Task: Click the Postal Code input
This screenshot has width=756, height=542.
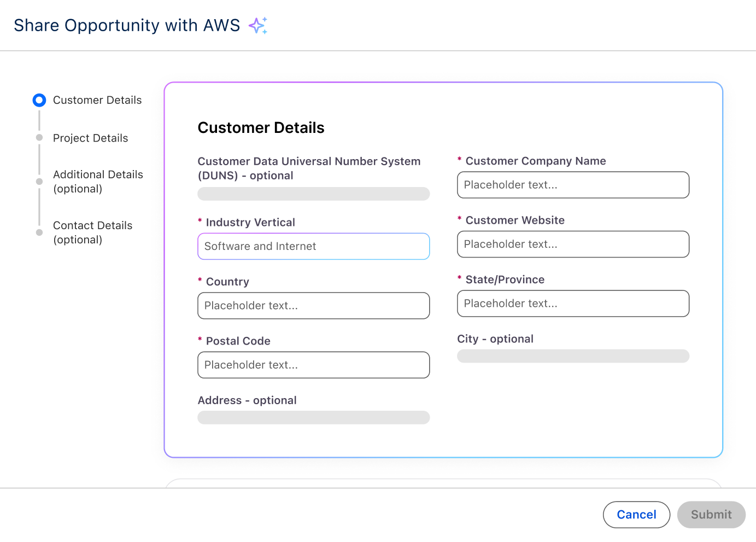Action: pos(313,365)
